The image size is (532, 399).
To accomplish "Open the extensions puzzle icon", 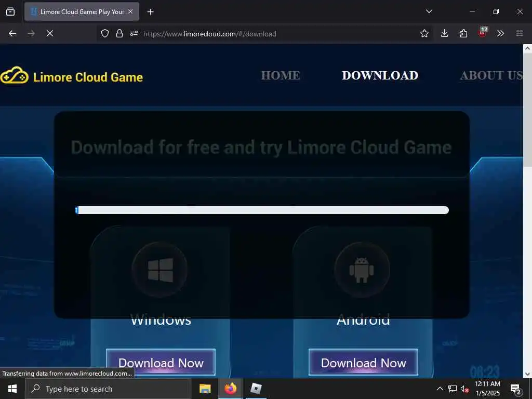I will pos(463,33).
